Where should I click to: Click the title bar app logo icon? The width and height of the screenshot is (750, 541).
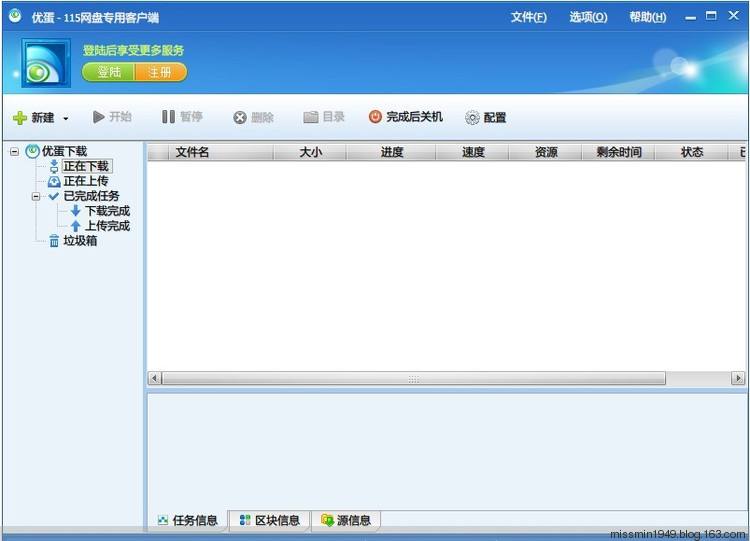pyautogui.click(x=15, y=16)
